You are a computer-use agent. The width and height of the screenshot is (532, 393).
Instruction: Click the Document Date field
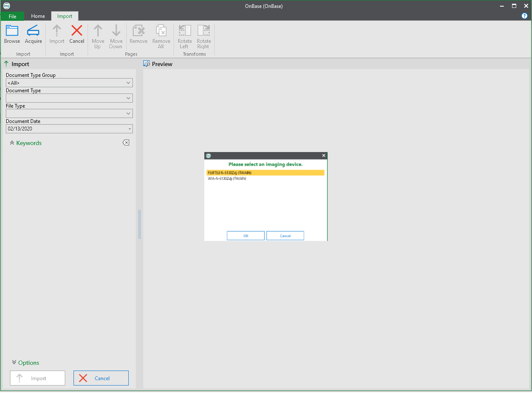pos(69,129)
